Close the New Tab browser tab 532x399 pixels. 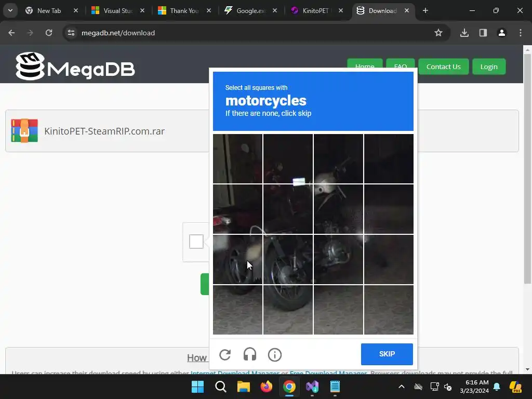[76, 10]
